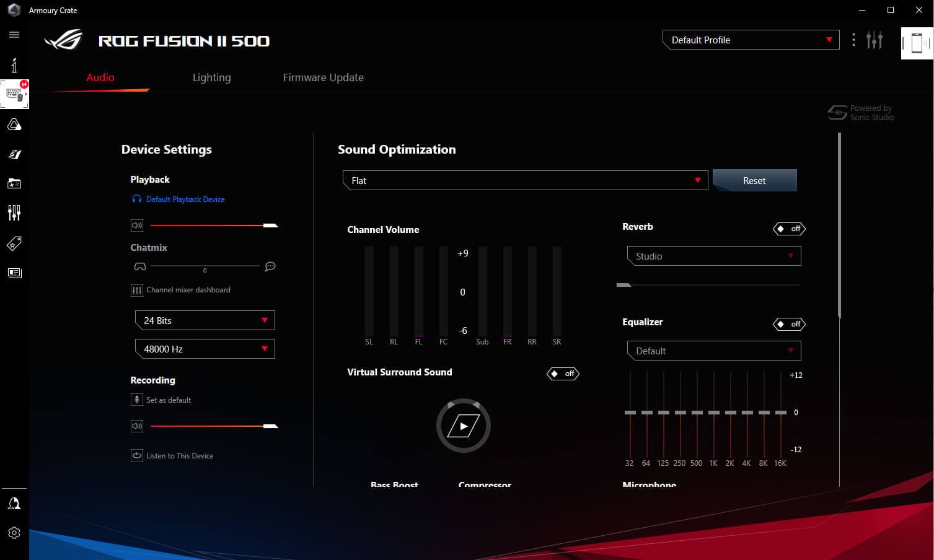The height and width of the screenshot is (560, 934).
Task: Open the sidebar tools sliders icon
Action: click(x=14, y=213)
